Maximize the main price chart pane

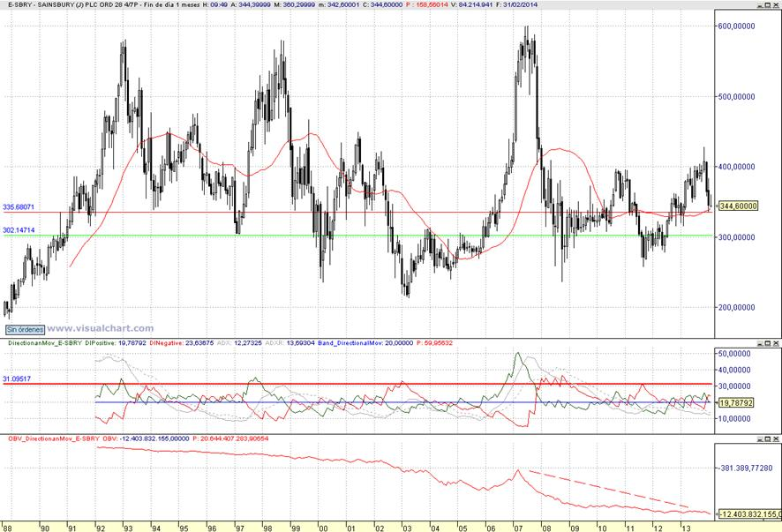[768, 4]
